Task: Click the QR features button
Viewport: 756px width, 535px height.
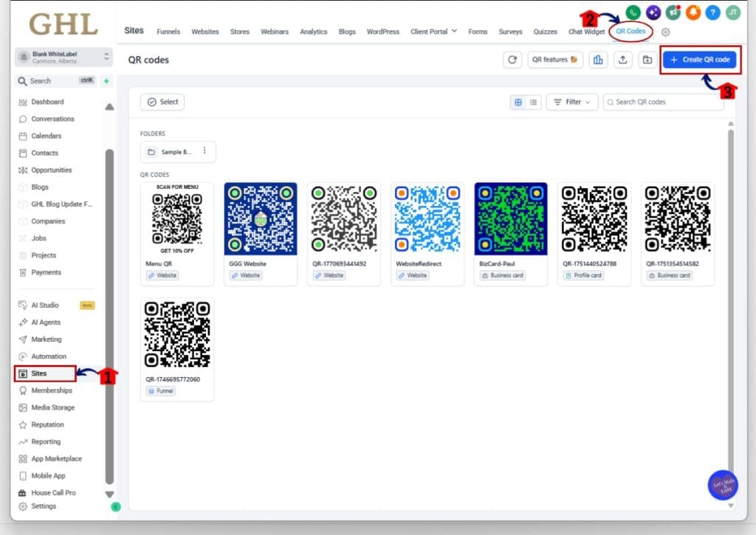Action: tap(555, 60)
